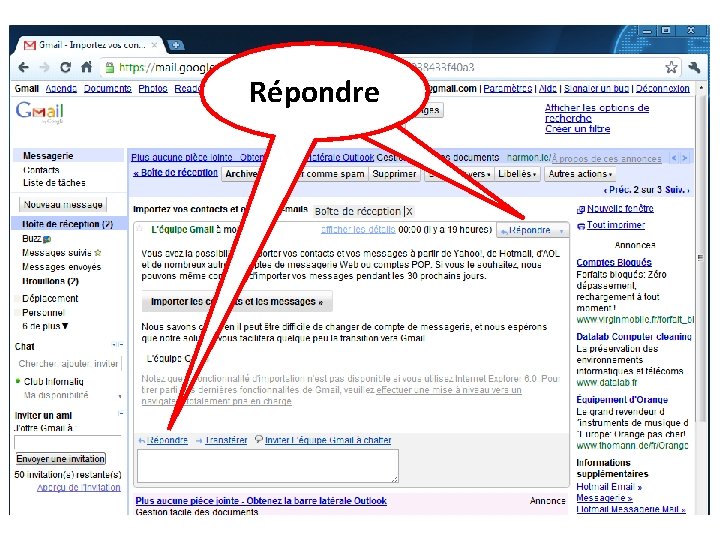Go to the browser home page icon
The height and width of the screenshot is (540, 720).
(x=86, y=67)
